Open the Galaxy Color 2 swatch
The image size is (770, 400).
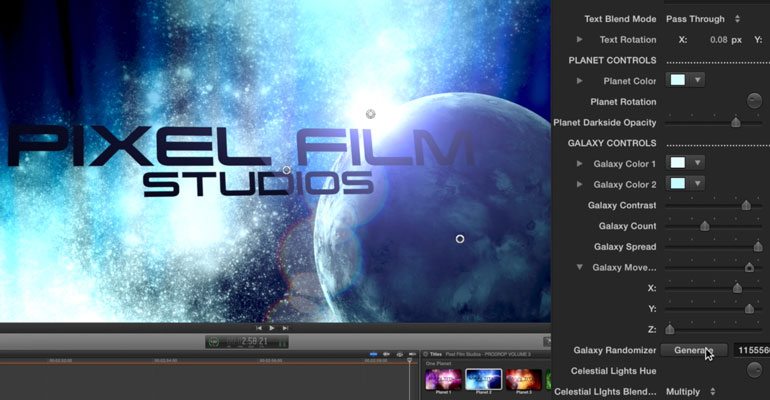coord(678,184)
